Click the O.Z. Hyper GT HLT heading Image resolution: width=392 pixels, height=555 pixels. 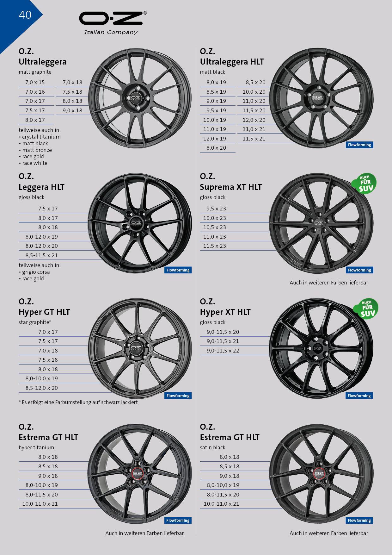click(44, 307)
